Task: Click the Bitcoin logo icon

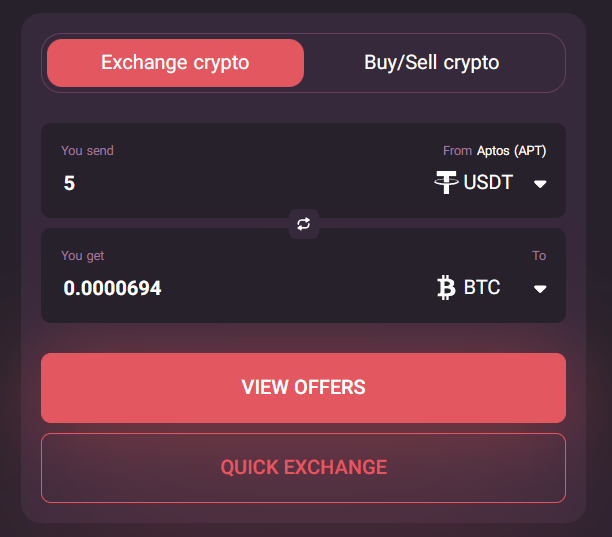Action: (447, 288)
